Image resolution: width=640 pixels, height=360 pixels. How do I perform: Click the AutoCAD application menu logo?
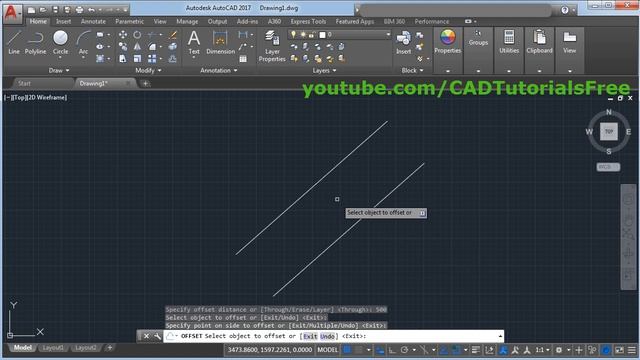(12, 13)
